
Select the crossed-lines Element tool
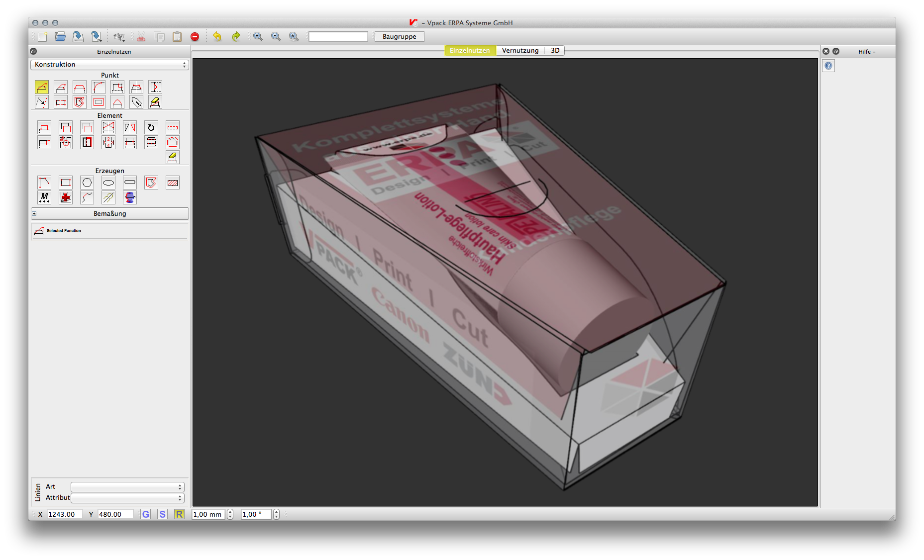(108, 127)
